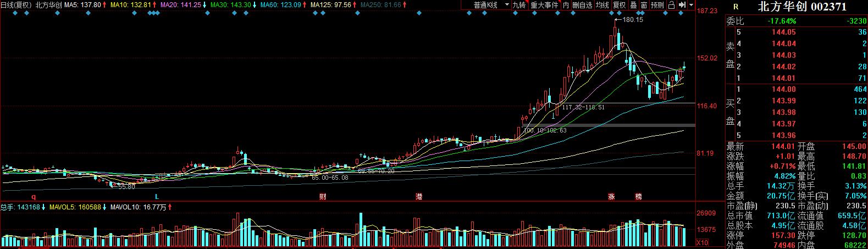Click the 涨幅 +0.71% value
This screenshot has height=249, width=868.
(x=782, y=166)
